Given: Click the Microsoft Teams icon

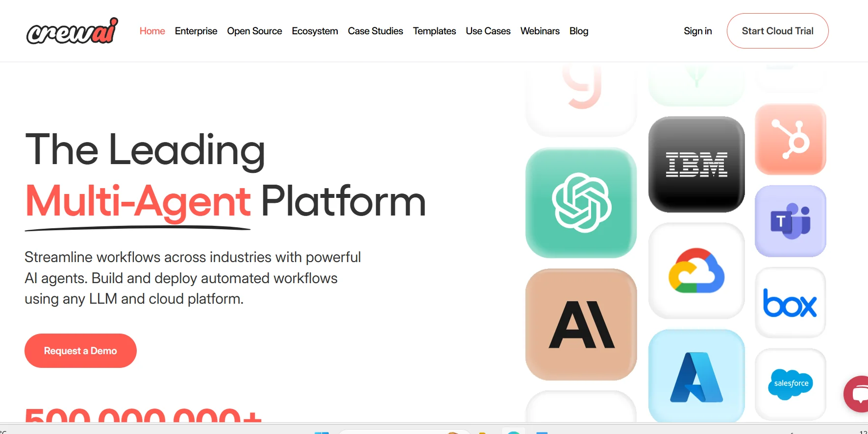Looking at the screenshot, I should (791, 221).
